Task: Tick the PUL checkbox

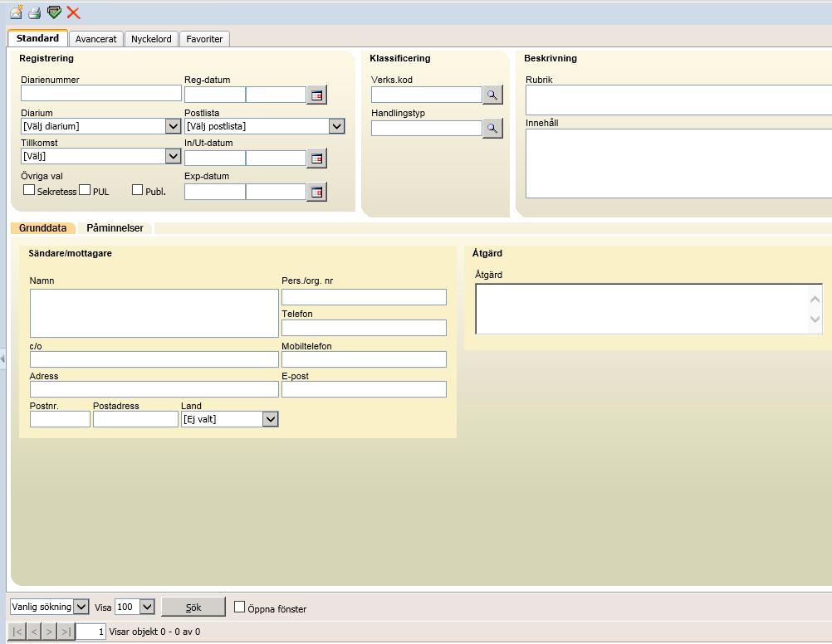Action: (85, 190)
